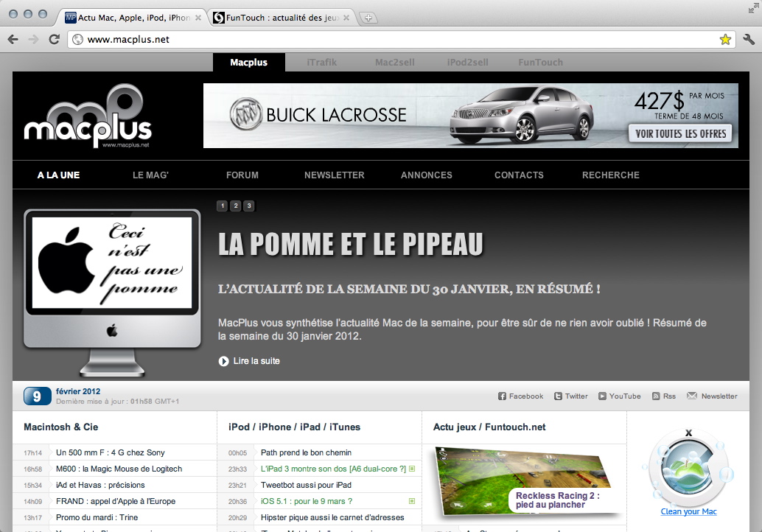Switch to the FunTouch browser tab
Image resolution: width=762 pixels, height=532 pixels.
281,18
